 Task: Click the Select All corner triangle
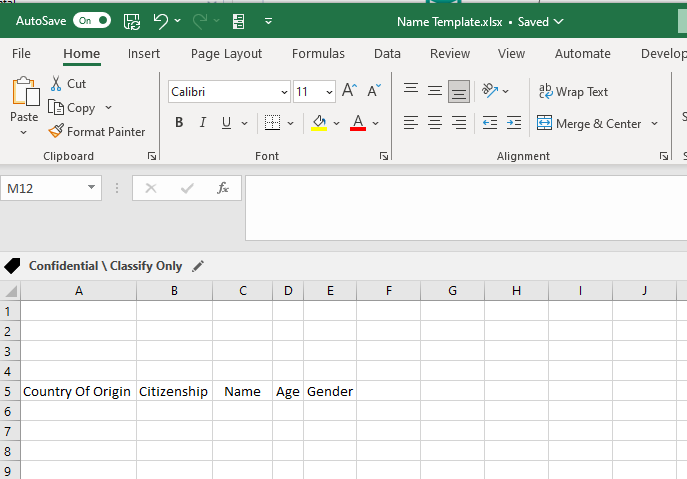(10, 291)
